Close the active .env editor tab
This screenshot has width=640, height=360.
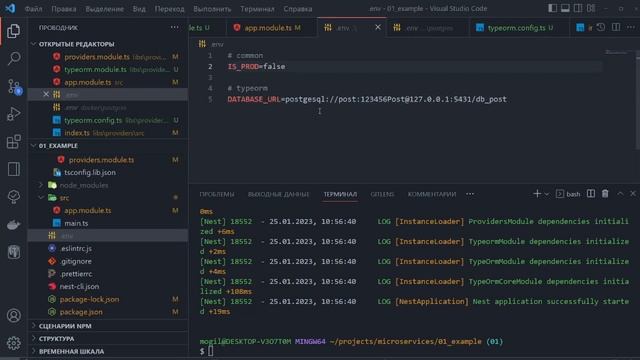click(x=378, y=27)
